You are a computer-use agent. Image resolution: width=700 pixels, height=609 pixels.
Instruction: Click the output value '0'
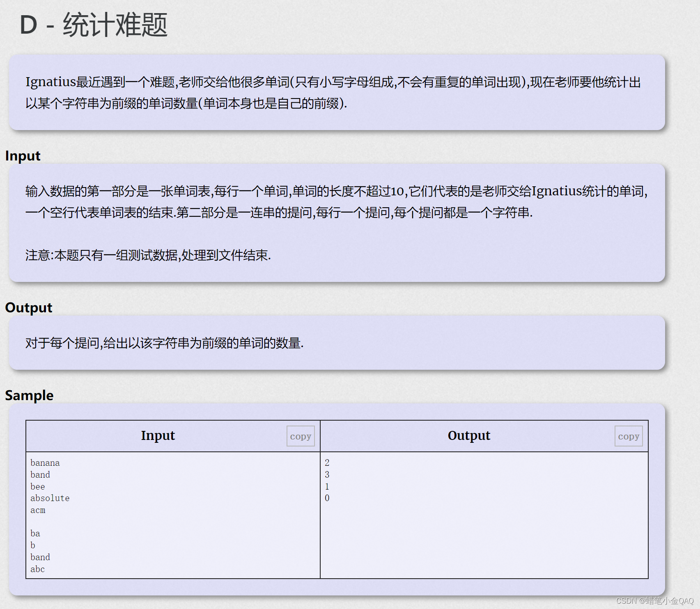(x=327, y=498)
